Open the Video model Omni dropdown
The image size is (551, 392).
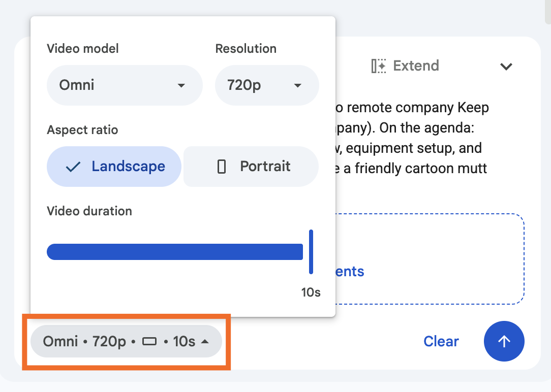click(125, 85)
